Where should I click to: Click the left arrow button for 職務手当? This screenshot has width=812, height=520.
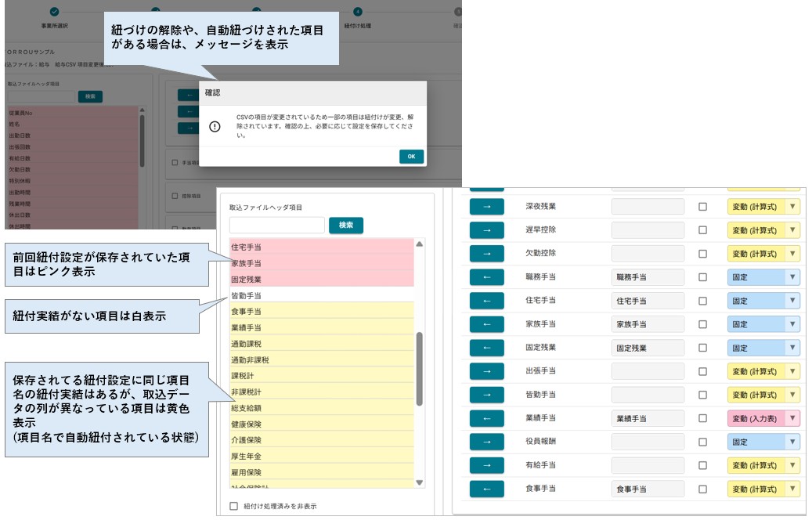(486, 277)
